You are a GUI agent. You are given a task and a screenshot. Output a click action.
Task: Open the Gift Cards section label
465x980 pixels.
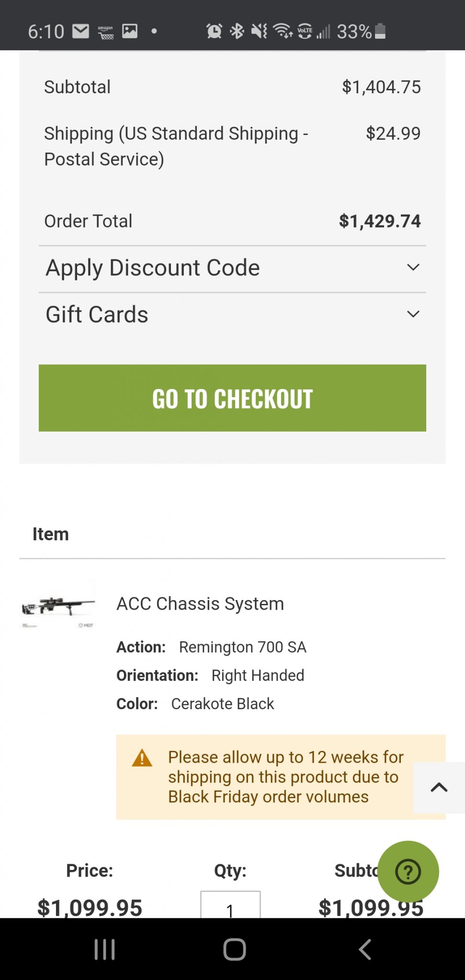[97, 314]
